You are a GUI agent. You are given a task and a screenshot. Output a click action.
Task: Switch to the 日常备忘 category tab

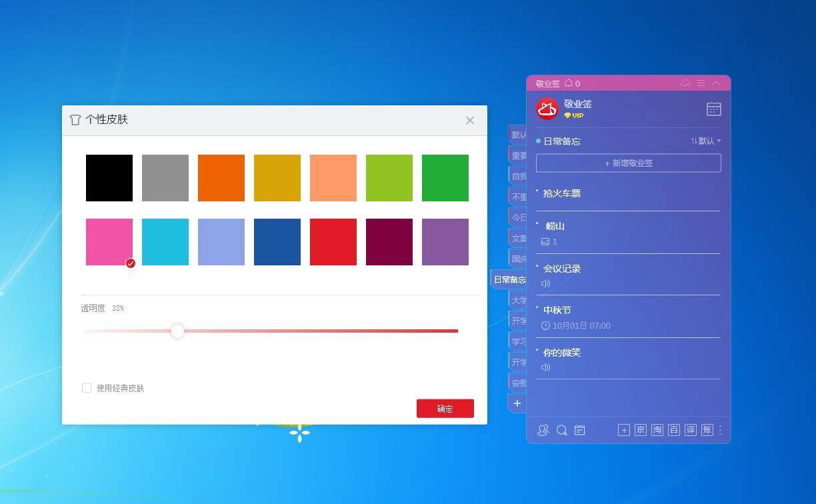click(x=509, y=280)
